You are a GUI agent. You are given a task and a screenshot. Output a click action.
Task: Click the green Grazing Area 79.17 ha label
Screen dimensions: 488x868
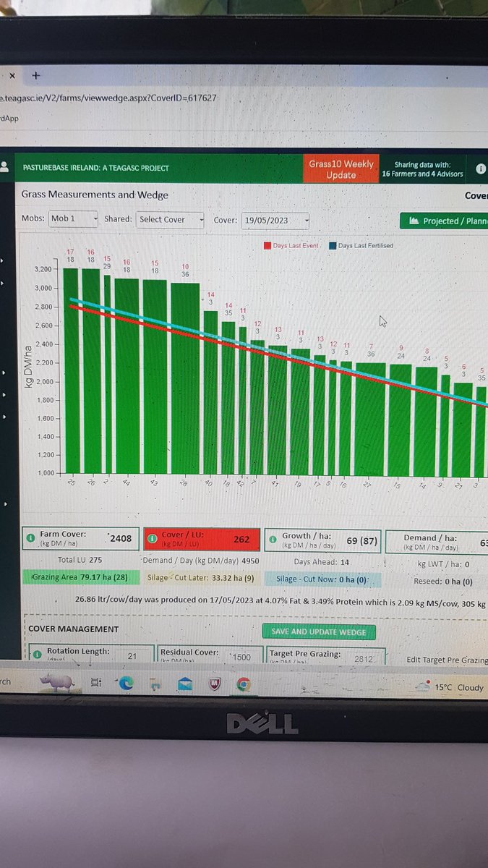(80, 577)
